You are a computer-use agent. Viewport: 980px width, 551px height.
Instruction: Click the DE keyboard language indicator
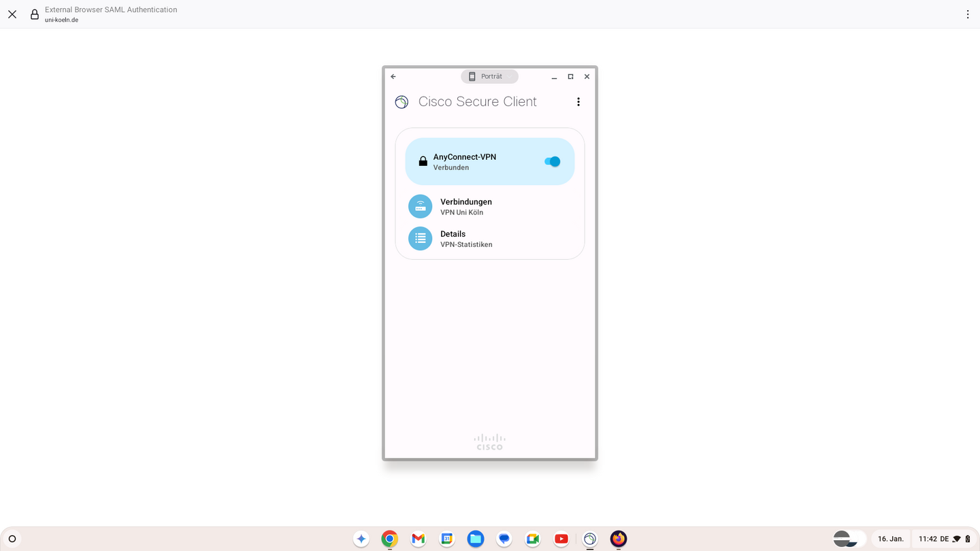tap(945, 539)
